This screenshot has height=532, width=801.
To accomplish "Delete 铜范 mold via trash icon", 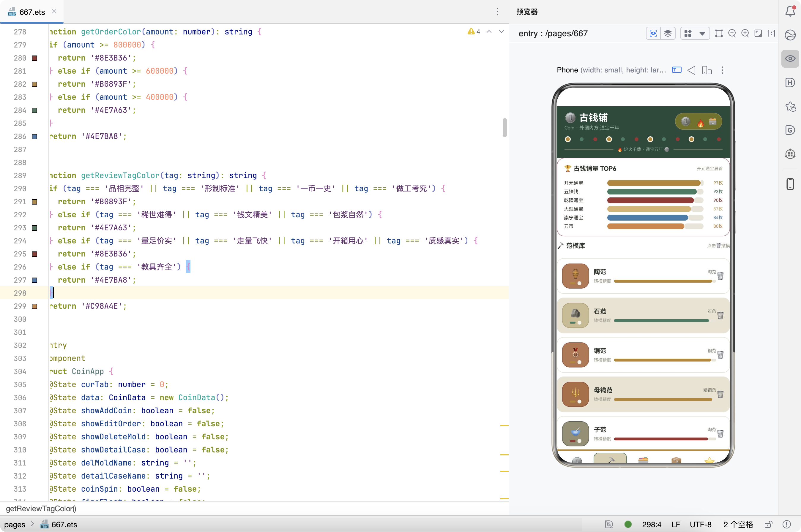I will coord(720,354).
